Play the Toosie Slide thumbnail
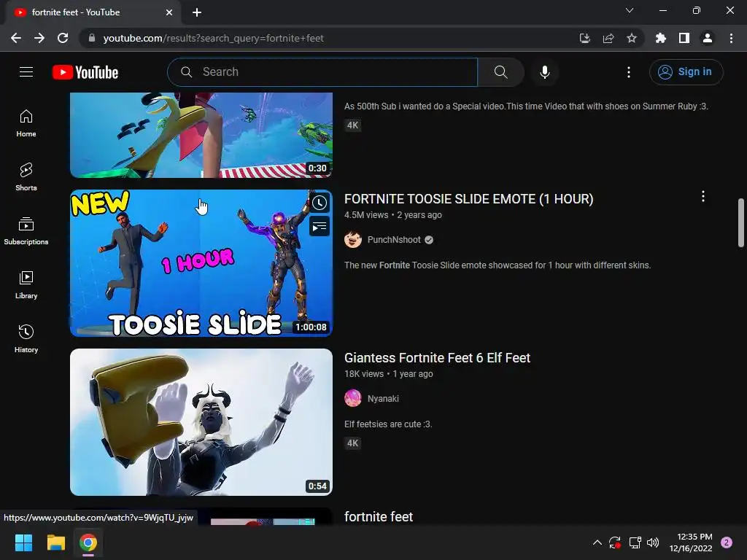 (201, 263)
